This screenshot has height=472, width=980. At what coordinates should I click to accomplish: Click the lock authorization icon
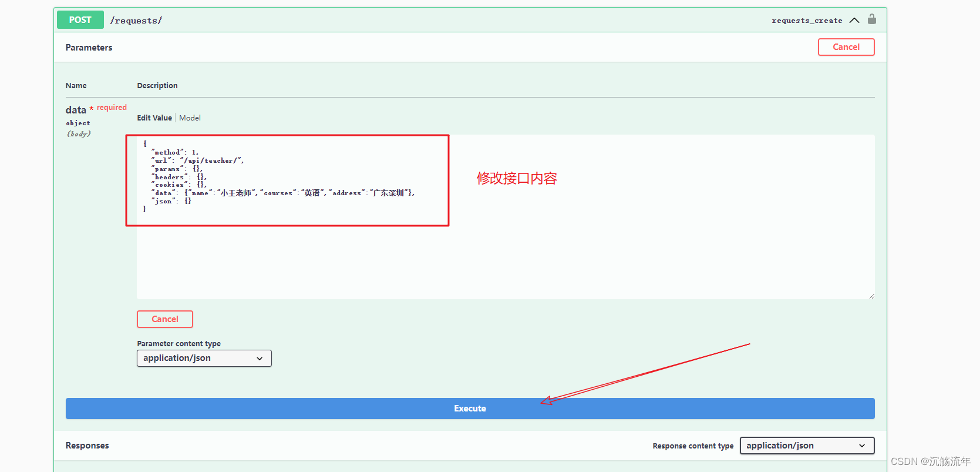pos(872,19)
